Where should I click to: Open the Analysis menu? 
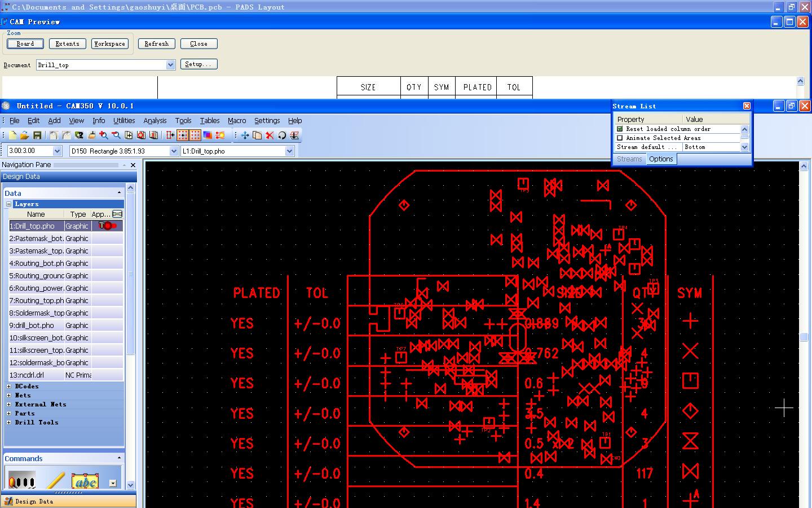155,120
